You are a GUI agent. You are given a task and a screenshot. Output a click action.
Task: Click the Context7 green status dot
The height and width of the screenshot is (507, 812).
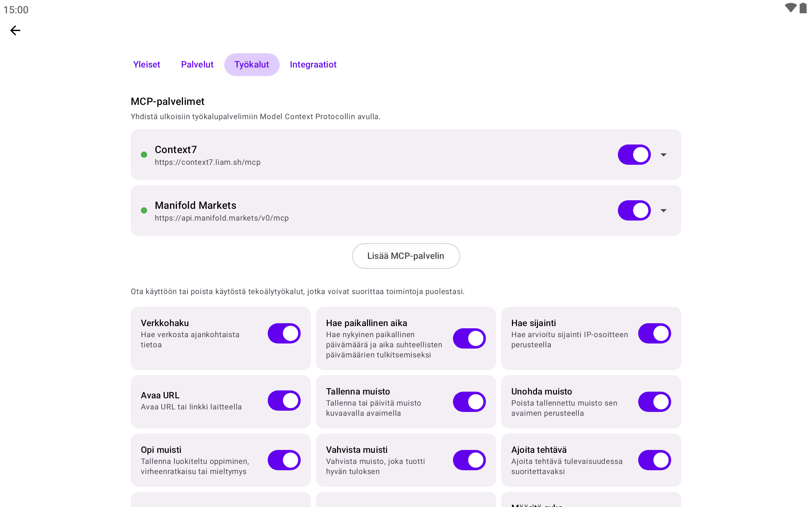pos(144,155)
